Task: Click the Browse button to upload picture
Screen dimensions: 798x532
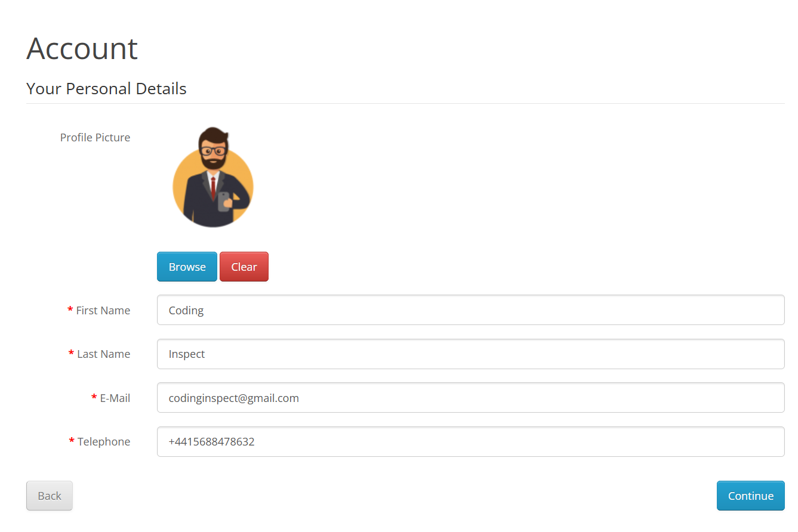Action: (x=187, y=267)
